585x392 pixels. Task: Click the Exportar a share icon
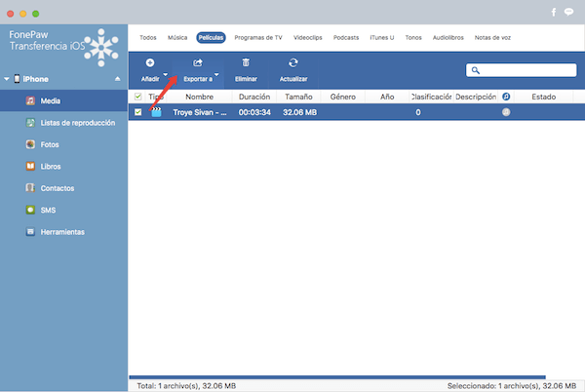click(198, 62)
